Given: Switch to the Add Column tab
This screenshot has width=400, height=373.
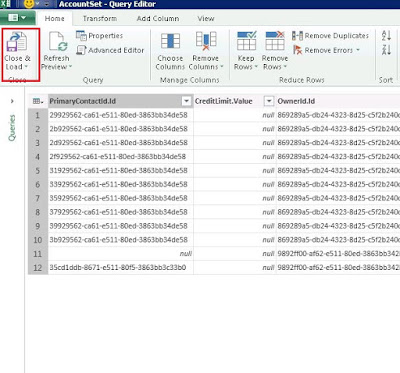Looking at the screenshot, I should coord(158,19).
